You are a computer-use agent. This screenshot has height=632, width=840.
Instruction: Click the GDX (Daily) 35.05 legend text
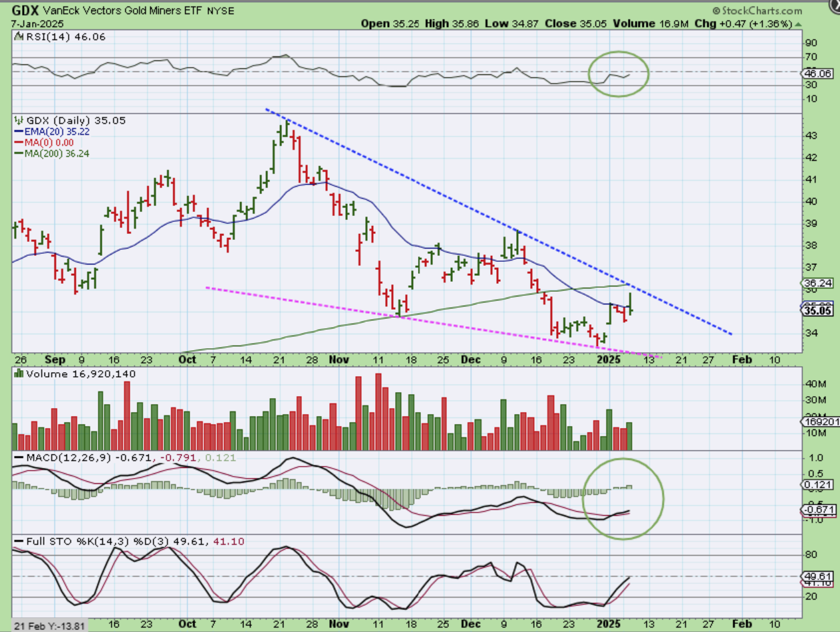75,120
